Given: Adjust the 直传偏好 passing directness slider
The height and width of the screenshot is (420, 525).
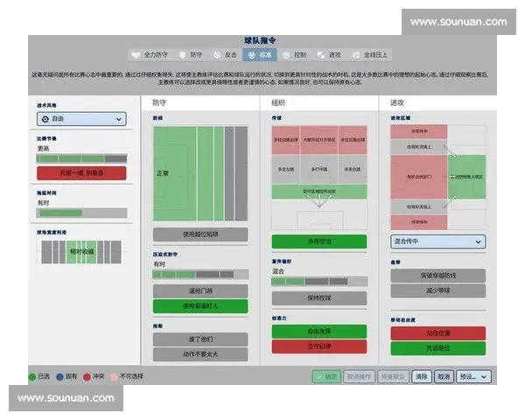Looking at the screenshot, I should pos(319,282).
